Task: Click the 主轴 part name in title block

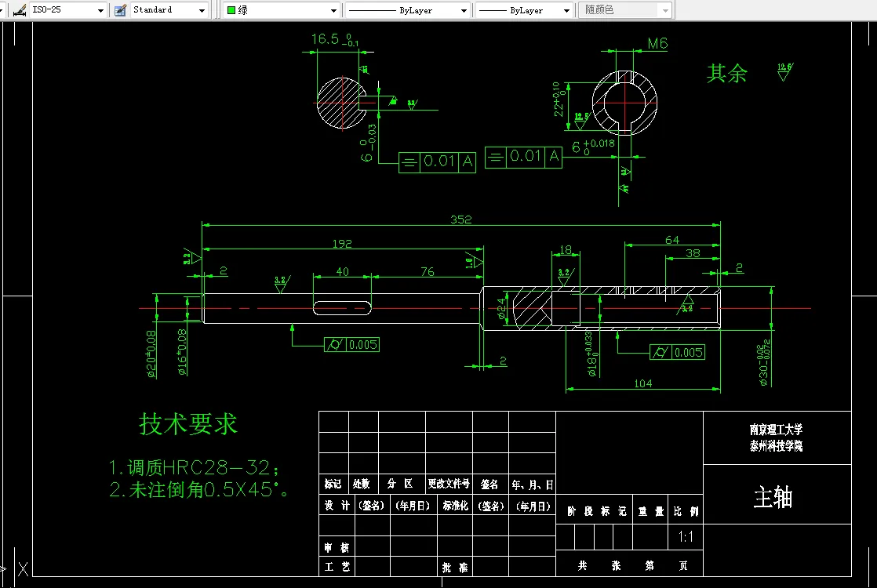Action: (x=773, y=497)
